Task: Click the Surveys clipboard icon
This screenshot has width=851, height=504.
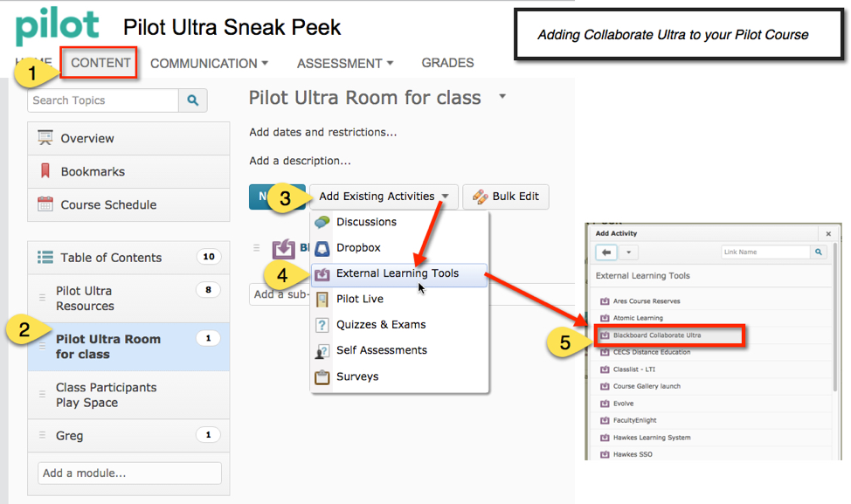Action: [x=322, y=377]
